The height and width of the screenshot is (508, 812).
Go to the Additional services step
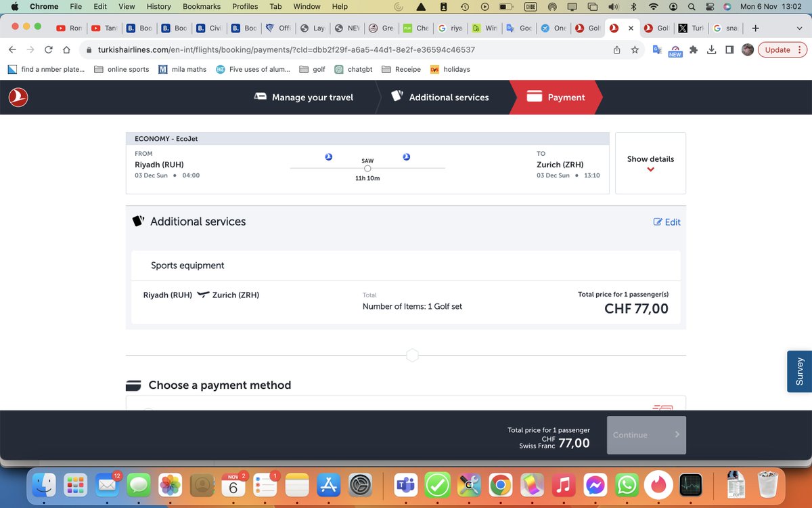click(440, 97)
